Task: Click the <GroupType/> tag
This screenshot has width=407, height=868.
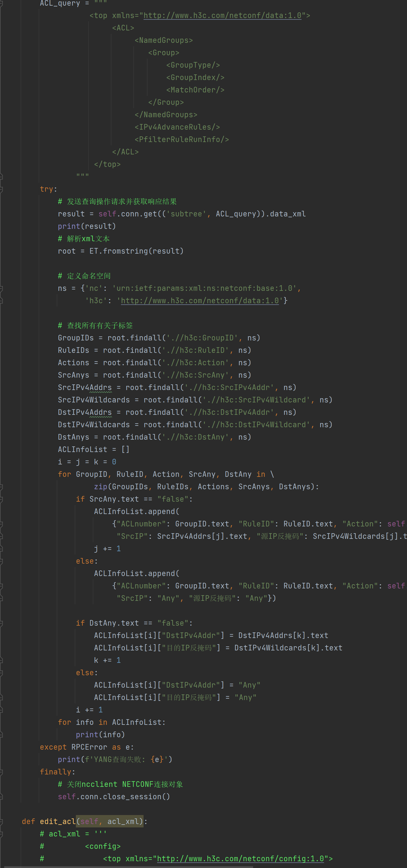Action: (x=193, y=65)
